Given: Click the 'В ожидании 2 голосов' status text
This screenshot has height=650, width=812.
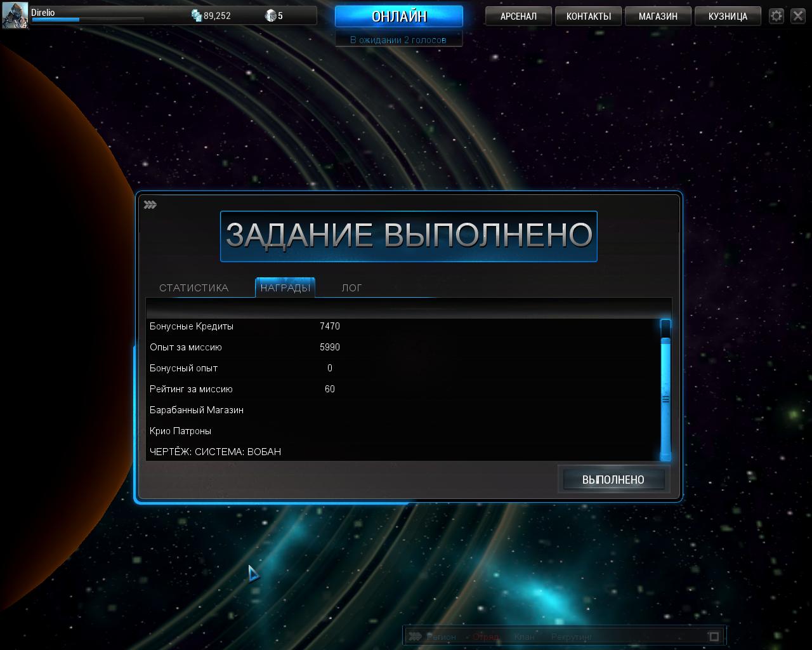Looking at the screenshot, I should pos(398,40).
